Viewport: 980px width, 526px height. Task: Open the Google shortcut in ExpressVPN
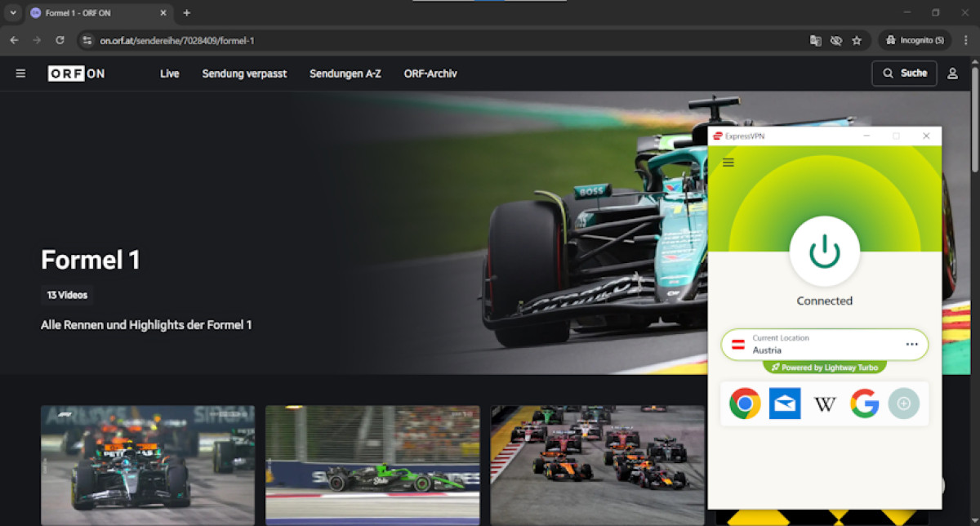pyautogui.click(x=865, y=403)
